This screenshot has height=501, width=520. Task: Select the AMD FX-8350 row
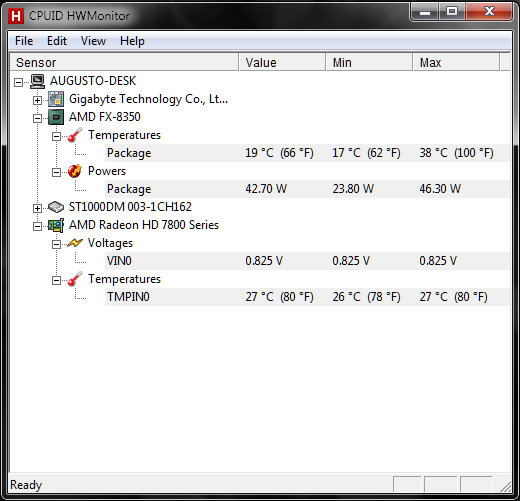[x=105, y=117]
